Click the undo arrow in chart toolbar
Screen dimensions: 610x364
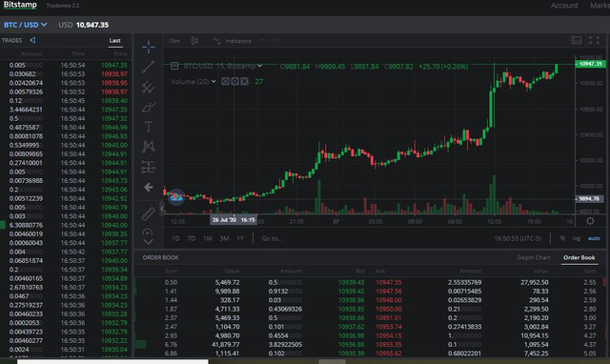click(264, 41)
